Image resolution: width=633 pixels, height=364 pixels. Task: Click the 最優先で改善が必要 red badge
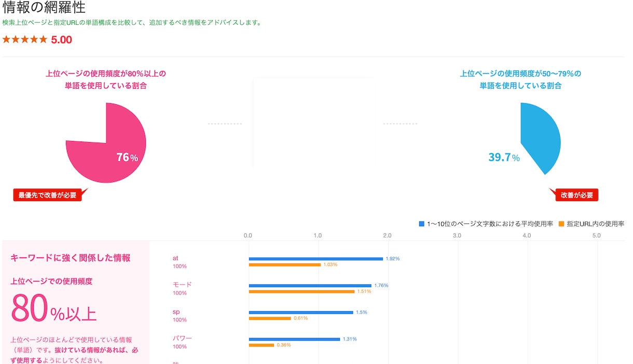coord(47,195)
